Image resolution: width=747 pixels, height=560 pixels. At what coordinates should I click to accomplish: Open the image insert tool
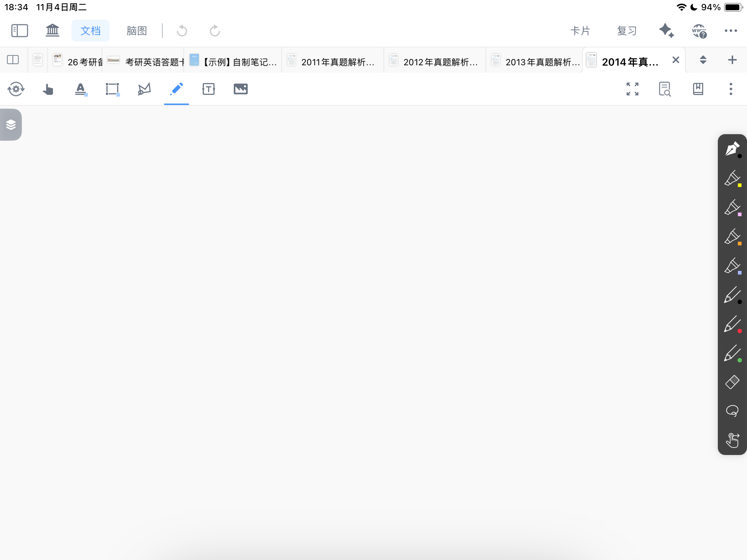coord(241,89)
